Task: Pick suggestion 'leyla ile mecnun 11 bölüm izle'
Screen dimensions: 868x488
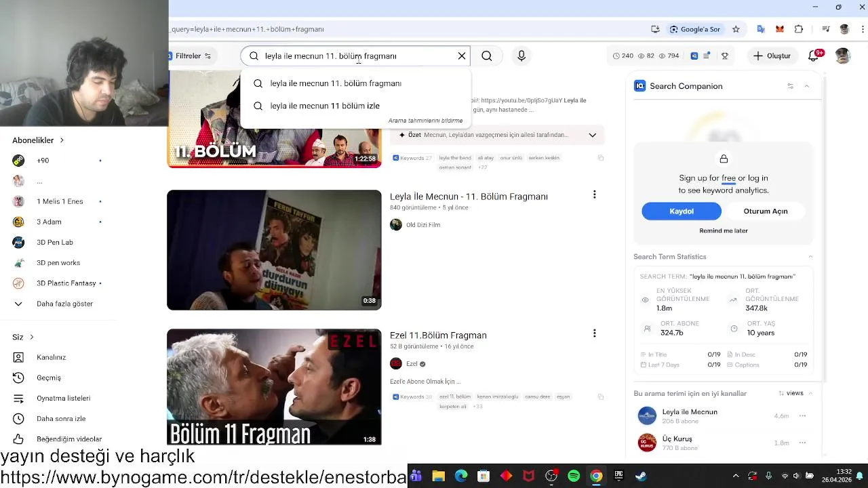Action: pyautogui.click(x=355, y=106)
